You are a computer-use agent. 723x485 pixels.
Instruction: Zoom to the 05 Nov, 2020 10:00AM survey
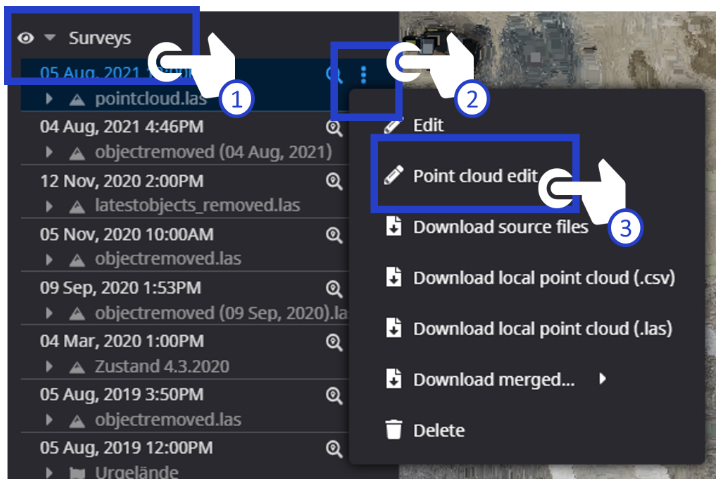point(334,235)
